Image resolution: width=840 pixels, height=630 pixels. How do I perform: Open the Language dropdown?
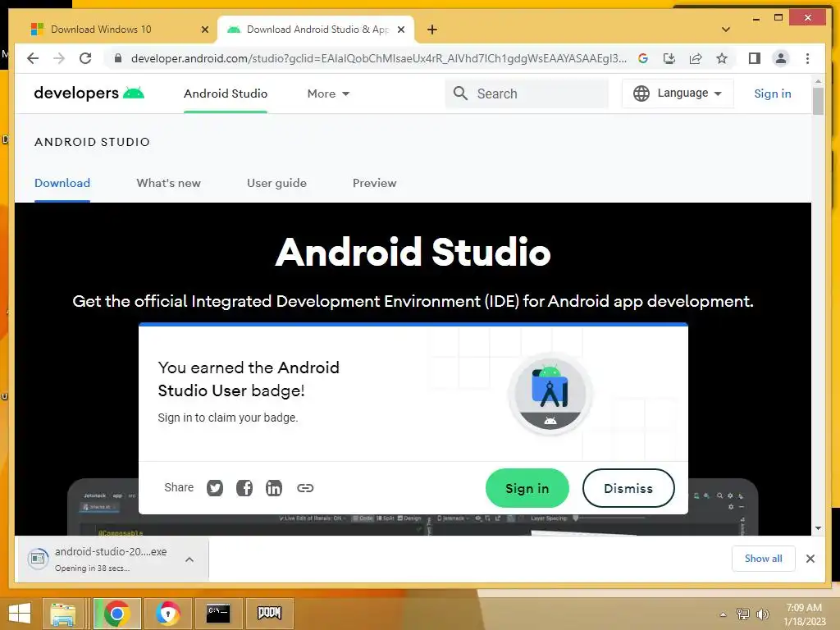click(678, 94)
